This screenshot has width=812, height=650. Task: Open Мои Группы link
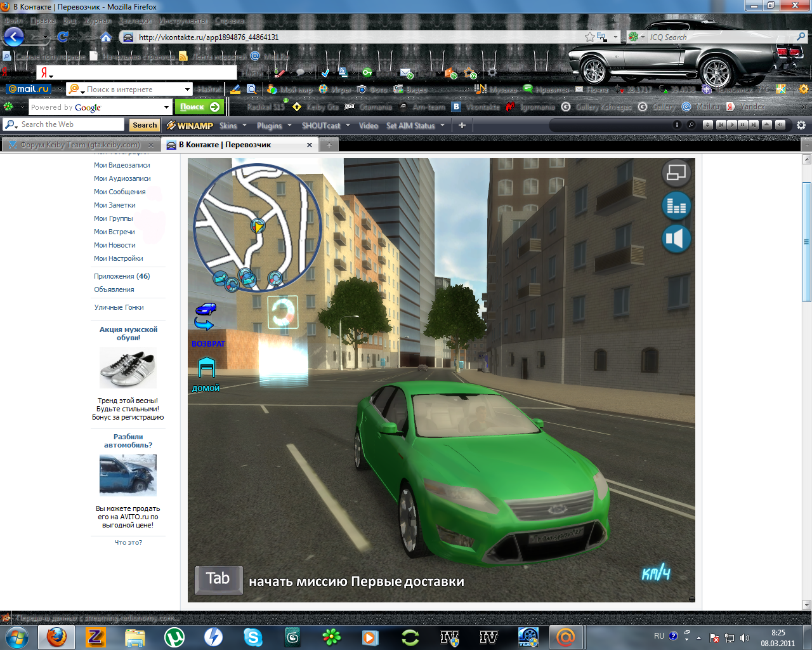(114, 218)
